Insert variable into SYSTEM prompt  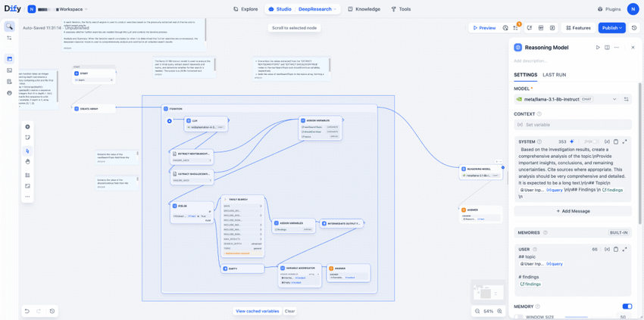(x=607, y=141)
